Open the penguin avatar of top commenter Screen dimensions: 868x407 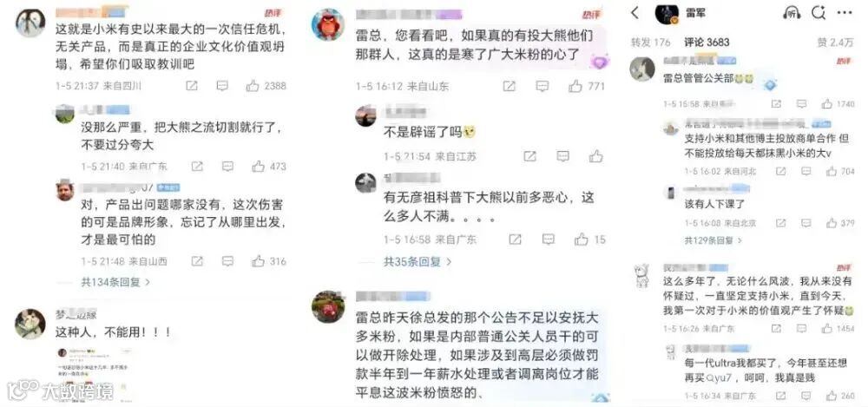point(30,23)
